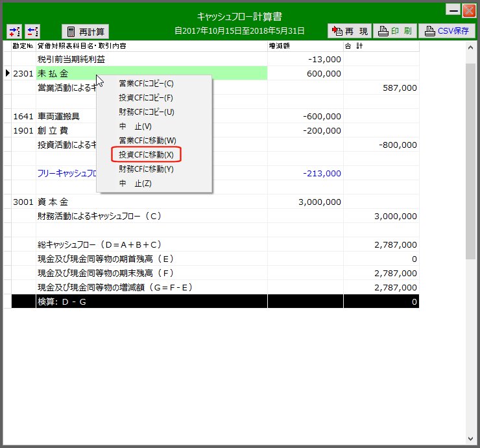Click the CSV保存 button
The image size is (480, 448).
447,31
